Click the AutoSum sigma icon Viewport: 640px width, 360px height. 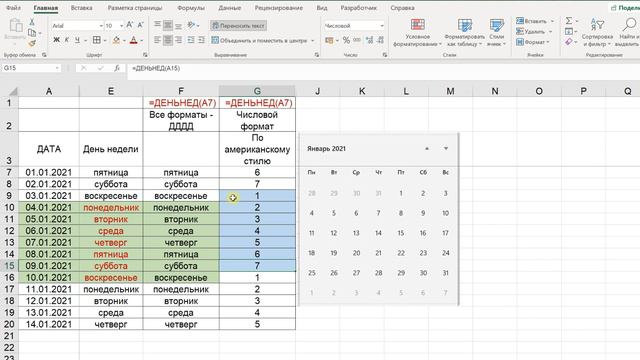(x=569, y=21)
